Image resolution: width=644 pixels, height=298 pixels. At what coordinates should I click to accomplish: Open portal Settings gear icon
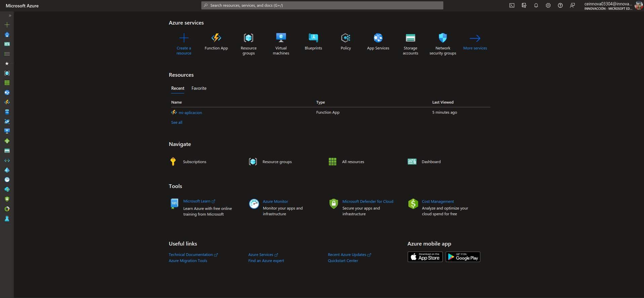548,5
